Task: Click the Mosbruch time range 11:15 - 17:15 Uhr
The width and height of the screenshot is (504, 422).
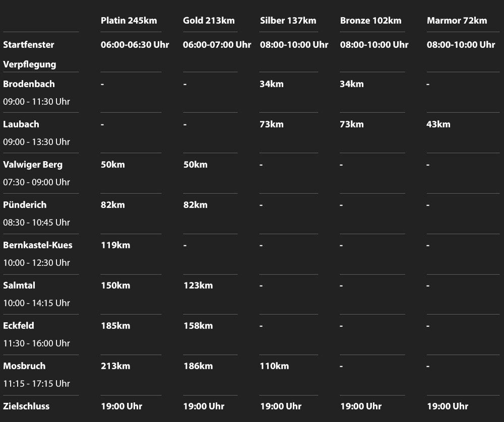Action: [36, 383]
